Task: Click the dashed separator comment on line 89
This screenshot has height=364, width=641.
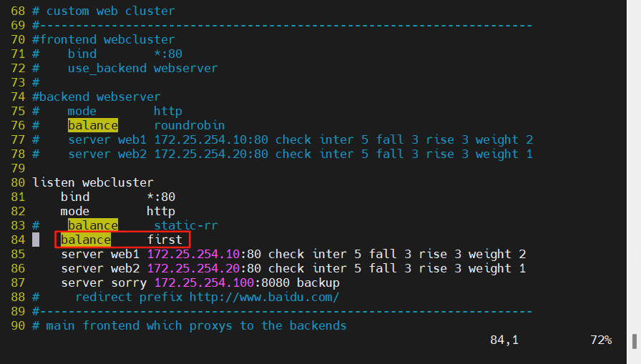Action: [x=282, y=311]
